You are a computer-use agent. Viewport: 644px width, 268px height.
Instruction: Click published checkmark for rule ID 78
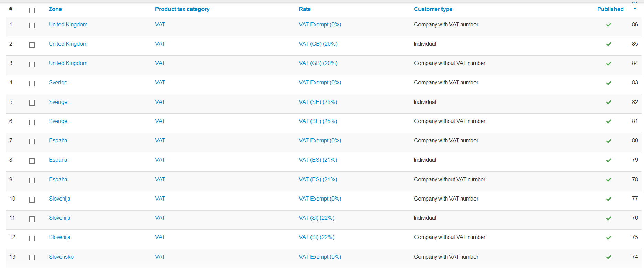(608, 180)
